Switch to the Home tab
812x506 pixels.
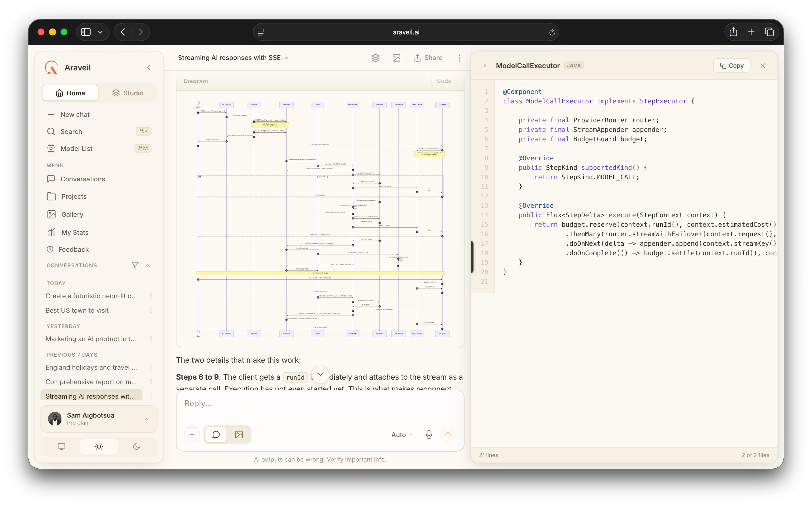(70, 93)
